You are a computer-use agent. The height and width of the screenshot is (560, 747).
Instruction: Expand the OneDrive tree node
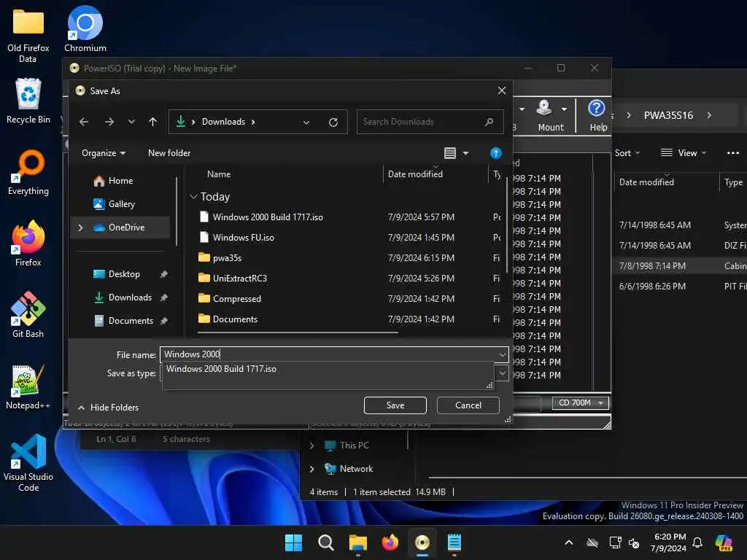(x=80, y=227)
